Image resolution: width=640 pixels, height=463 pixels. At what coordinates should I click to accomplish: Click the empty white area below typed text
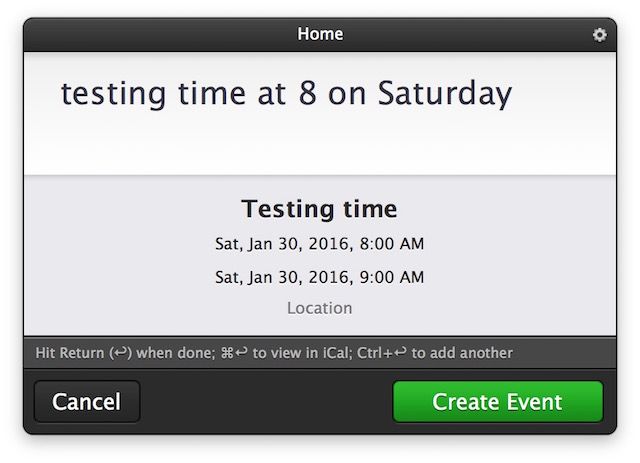[x=320, y=145]
